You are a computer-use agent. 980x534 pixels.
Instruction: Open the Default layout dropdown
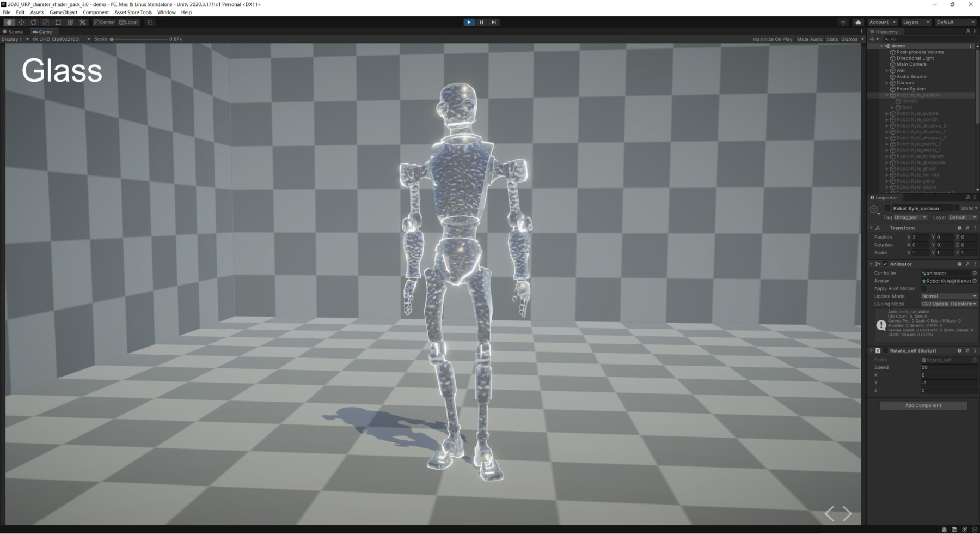point(955,22)
